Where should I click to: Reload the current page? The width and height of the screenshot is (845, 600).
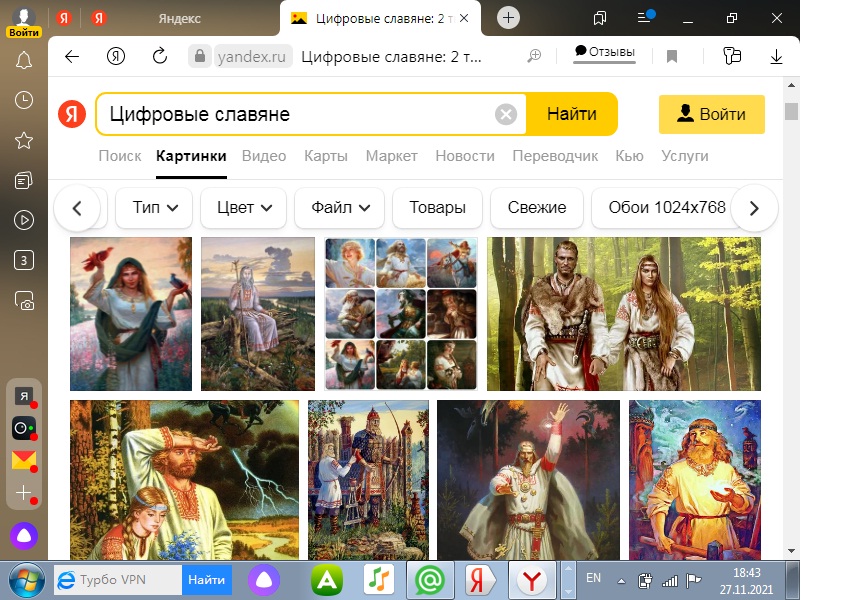(160, 56)
